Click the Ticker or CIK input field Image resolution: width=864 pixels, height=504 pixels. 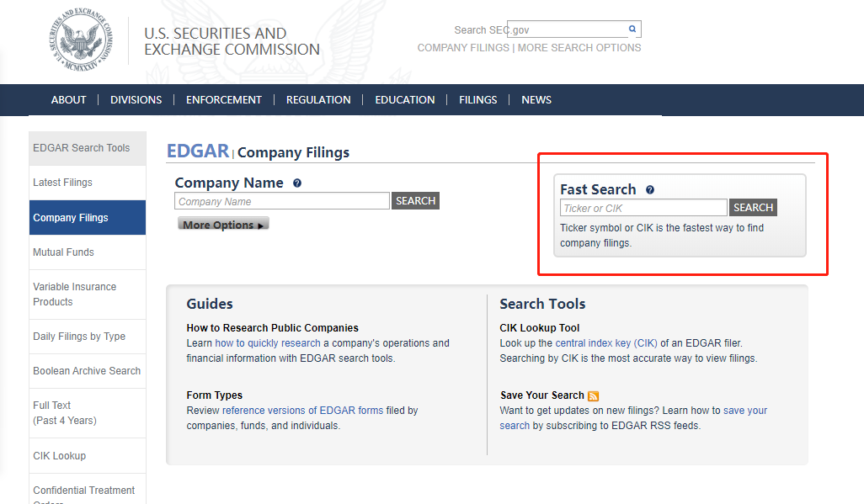643,208
